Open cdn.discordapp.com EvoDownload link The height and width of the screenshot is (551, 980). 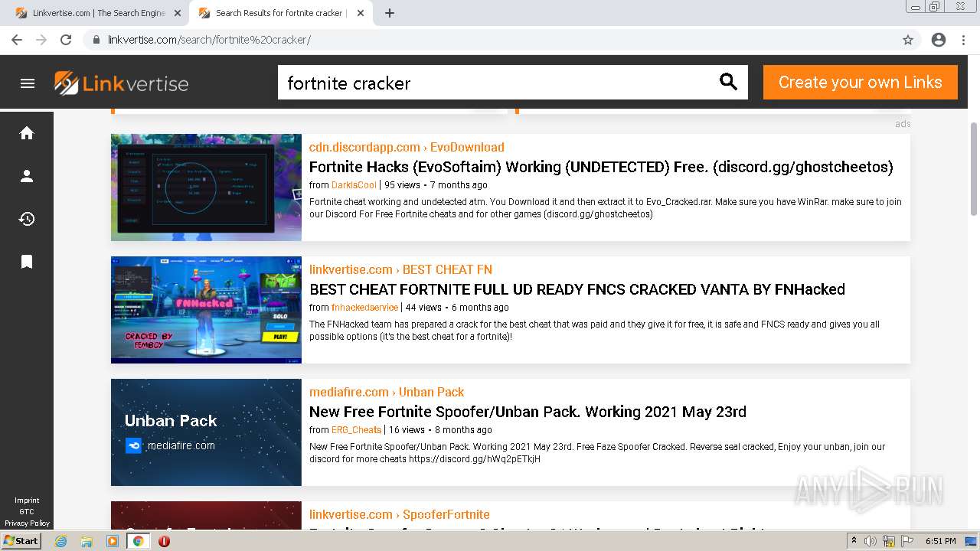point(407,147)
